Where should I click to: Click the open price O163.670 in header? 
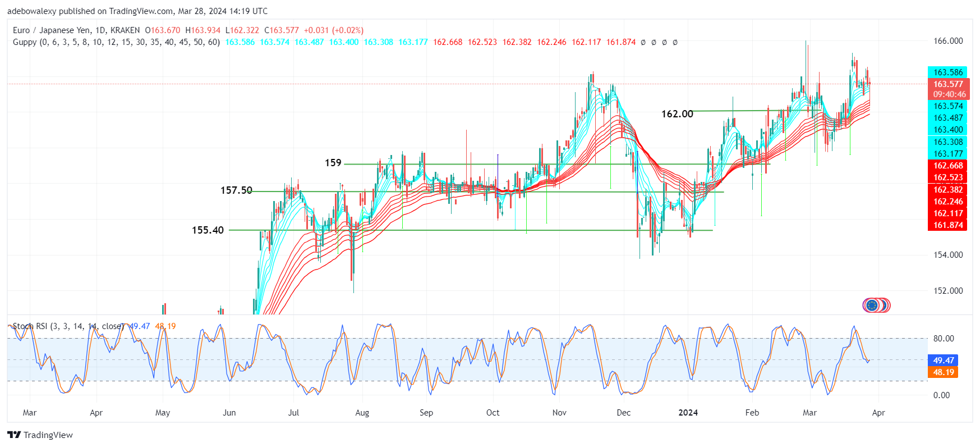coord(163,30)
